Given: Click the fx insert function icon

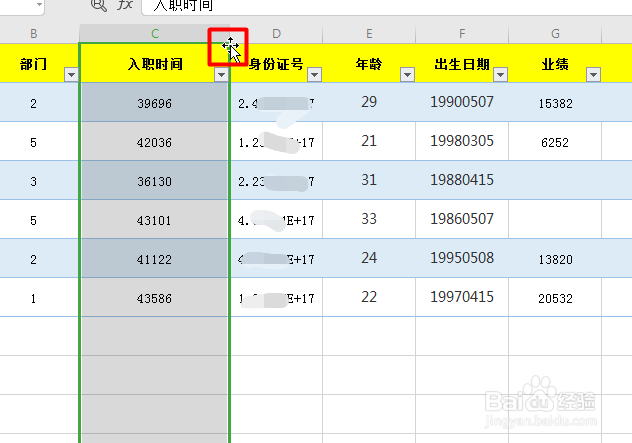Looking at the screenshot, I should (125, 5).
